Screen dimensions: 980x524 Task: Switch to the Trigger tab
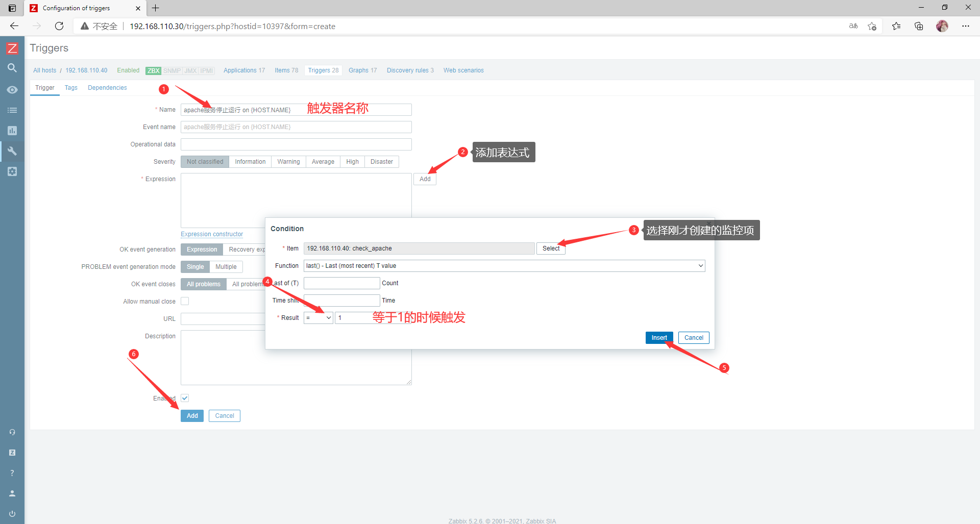(45, 88)
